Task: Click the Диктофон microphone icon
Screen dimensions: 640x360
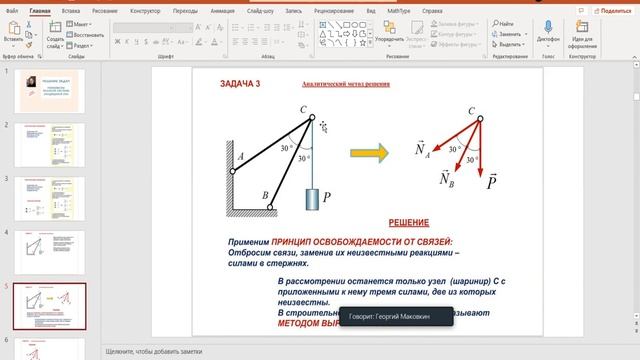Action: point(548,27)
